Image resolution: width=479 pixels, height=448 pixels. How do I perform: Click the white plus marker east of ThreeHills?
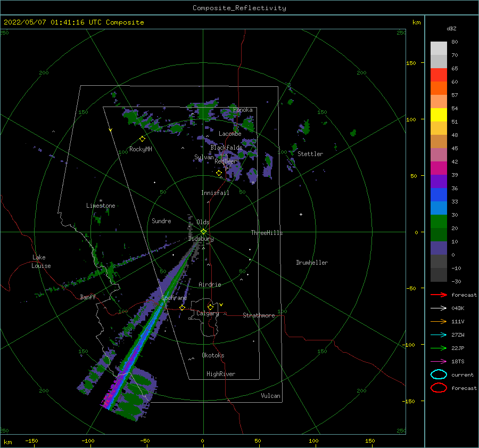point(301,214)
